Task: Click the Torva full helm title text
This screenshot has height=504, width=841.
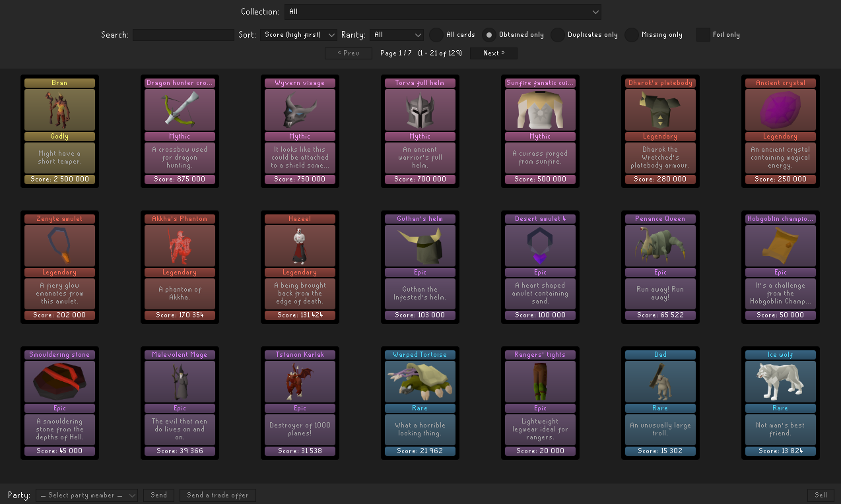Action: [x=420, y=83]
